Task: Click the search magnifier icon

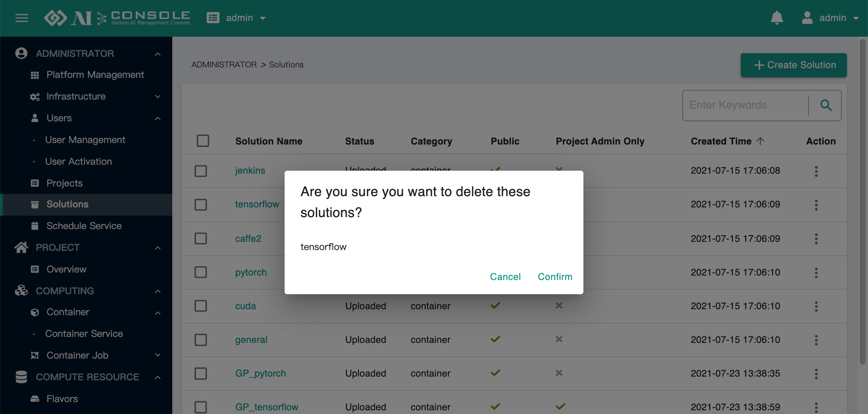Action: point(826,105)
